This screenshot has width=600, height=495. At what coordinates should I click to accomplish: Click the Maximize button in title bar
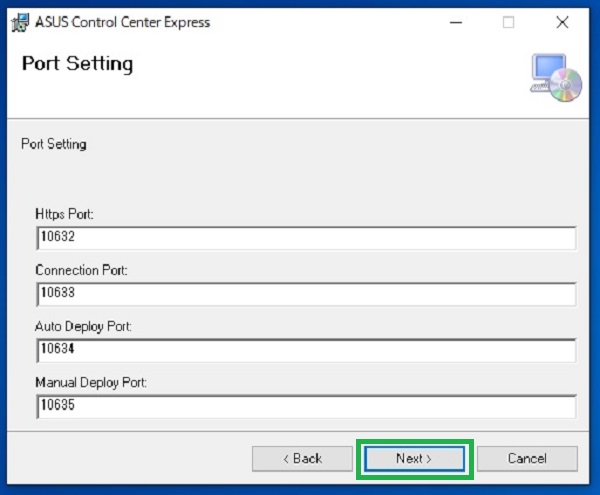point(509,23)
